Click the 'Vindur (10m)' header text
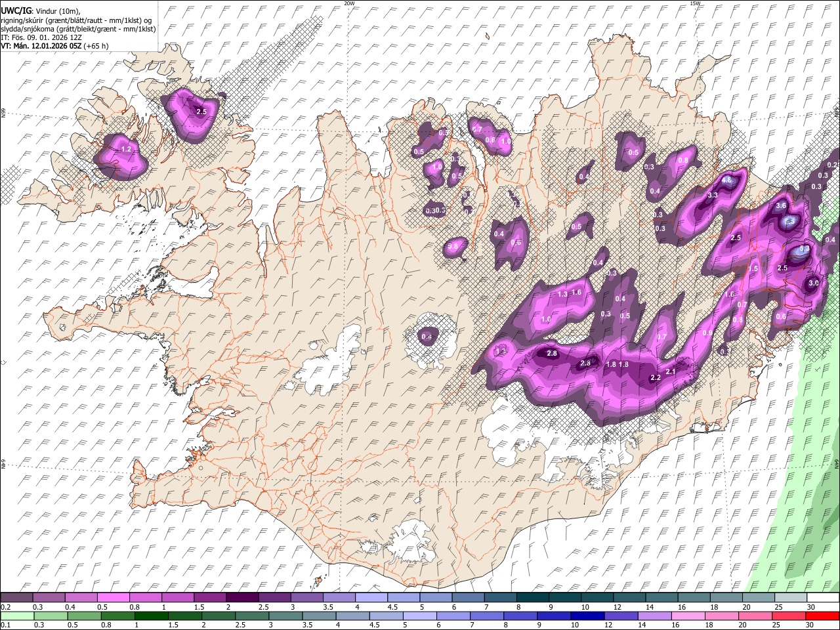This screenshot has height=630, width=840. (57, 10)
